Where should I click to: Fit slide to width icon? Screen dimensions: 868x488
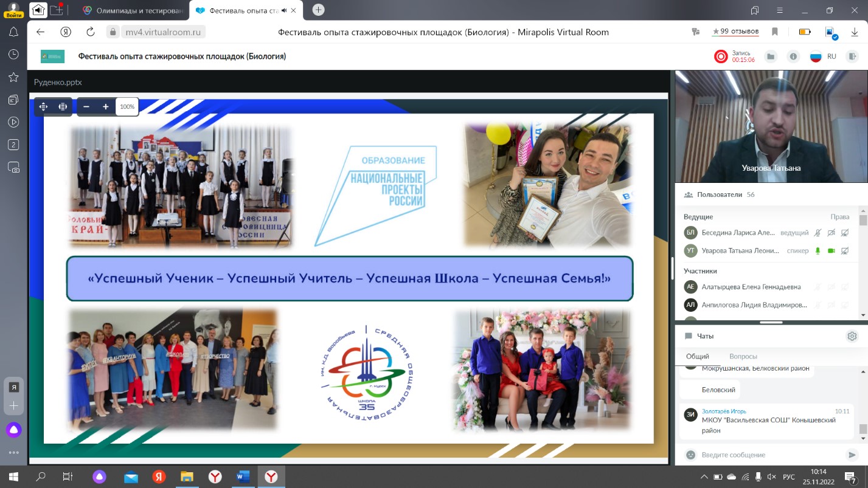63,106
